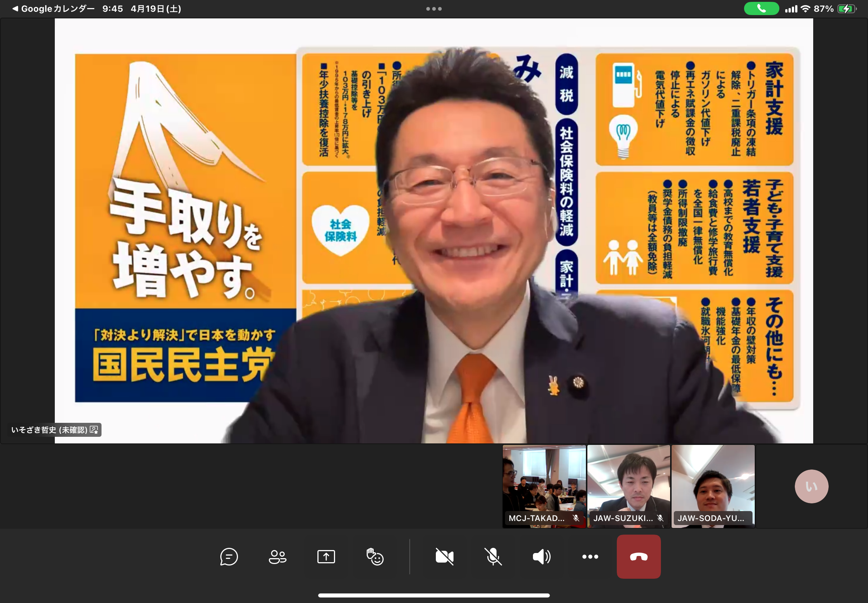This screenshot has width=868, height=603.
Task: Open the chat conversation panel
Action: (229, 557)
